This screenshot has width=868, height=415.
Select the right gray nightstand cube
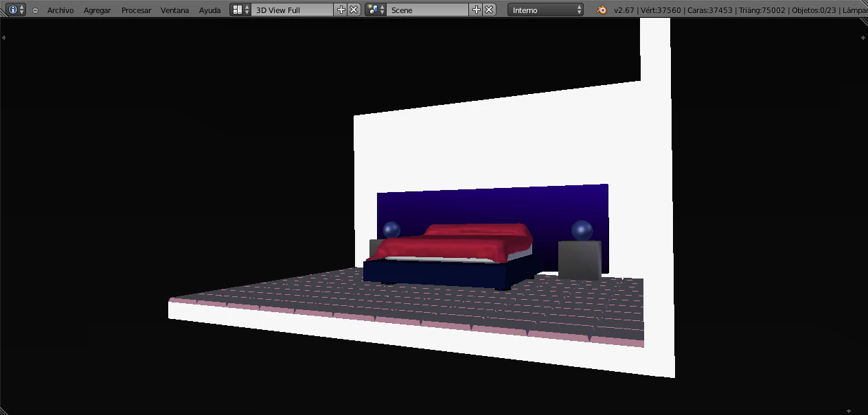580,259
